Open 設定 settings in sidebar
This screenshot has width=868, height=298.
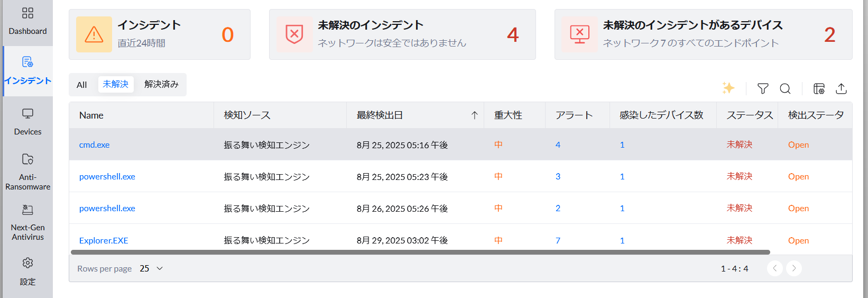click(27, 272)
